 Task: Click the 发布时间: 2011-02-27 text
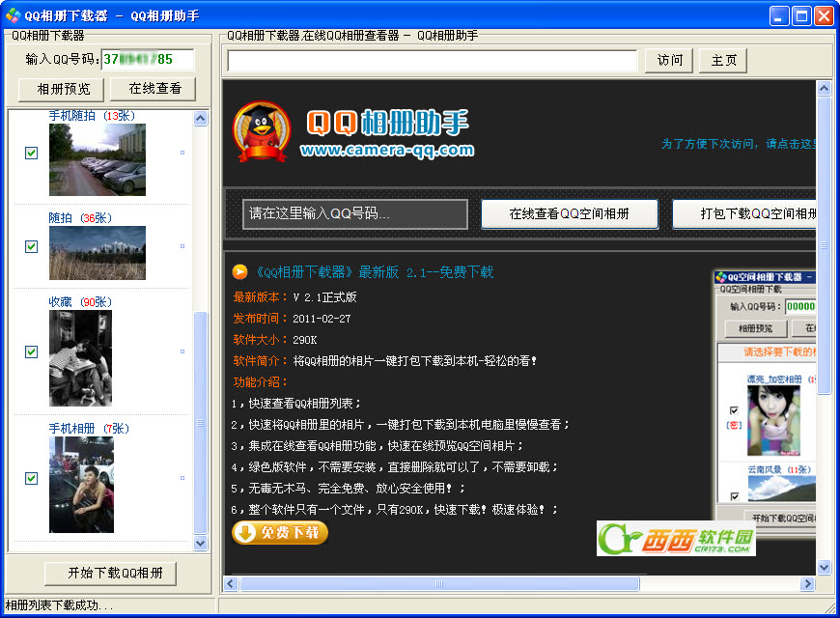pos(292,319)
